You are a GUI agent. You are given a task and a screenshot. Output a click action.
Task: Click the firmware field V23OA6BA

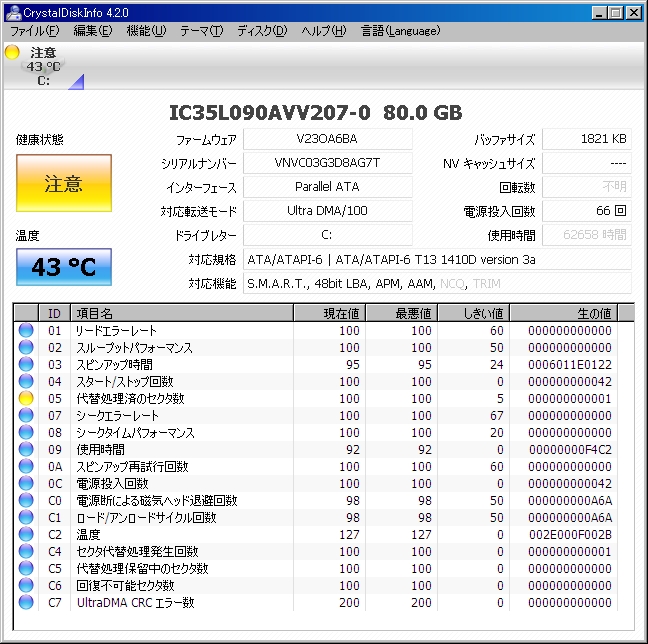click(327, 139)
